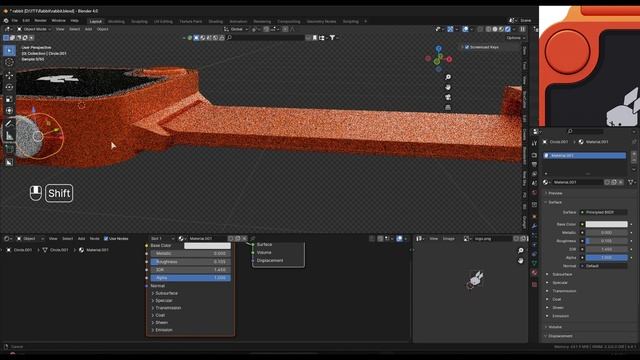Viewport: 640px width, 360px height.
Task: Adjust the Roughness slider on the node
Action: (190, 262)
